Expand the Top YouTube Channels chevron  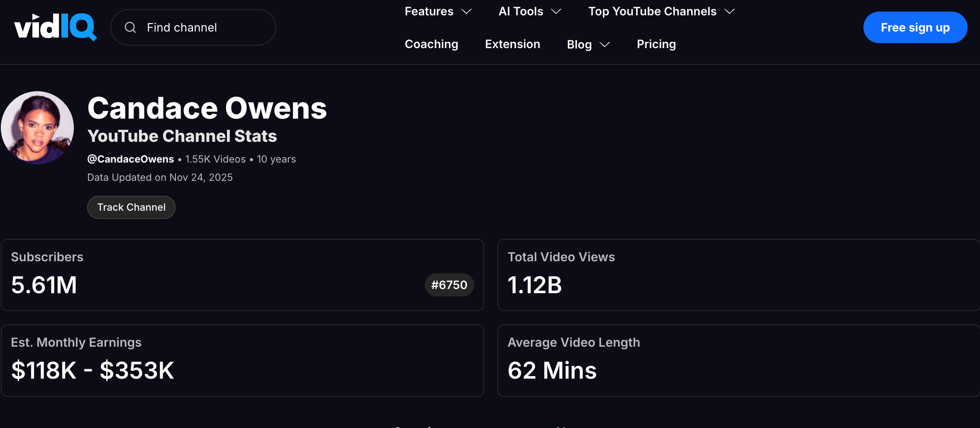pos(730,12)
